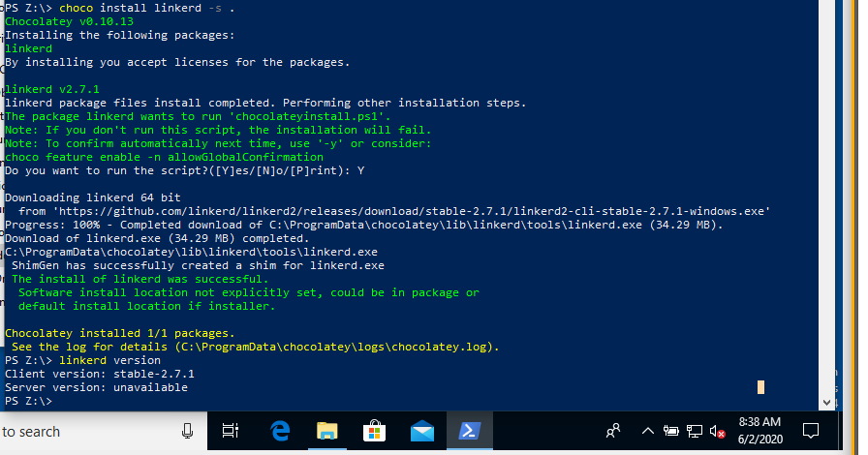This screenshot has height=455, width=868.
Task: Open Microsoft Edge from the taskbar
Action: click(x=280, y=431)
